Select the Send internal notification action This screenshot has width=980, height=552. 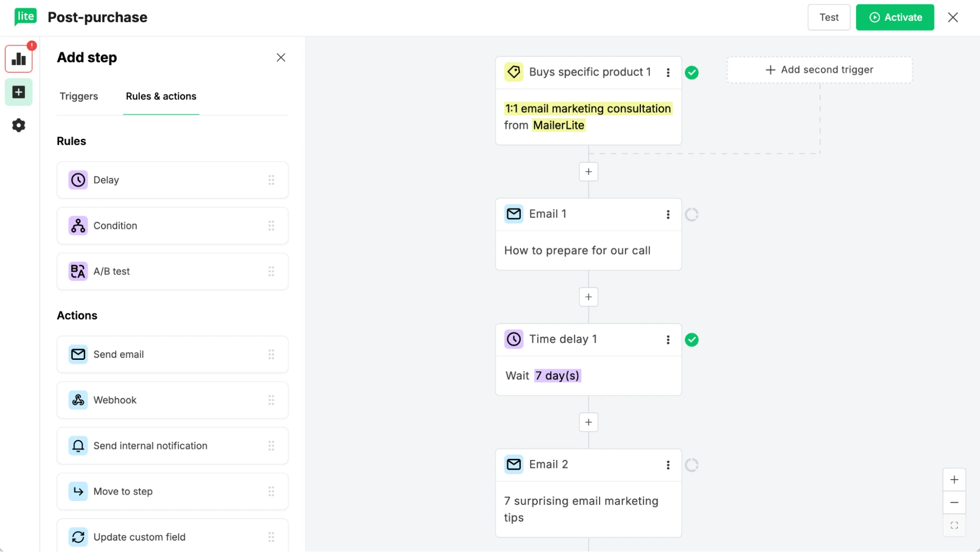tap(172, 446)
